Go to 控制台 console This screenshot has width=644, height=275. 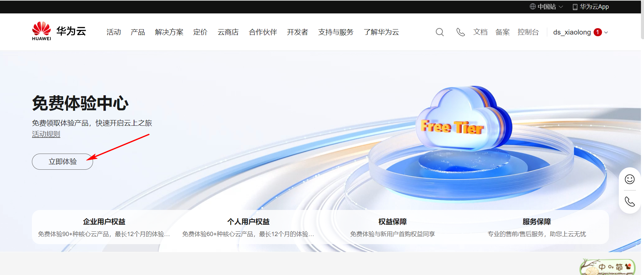pyautogui.click(x=528, y=32)
